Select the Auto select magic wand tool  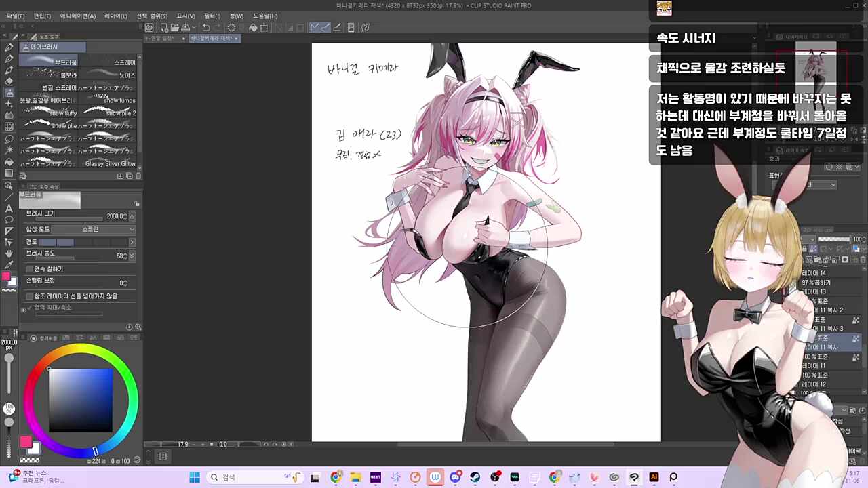[9, 150]
